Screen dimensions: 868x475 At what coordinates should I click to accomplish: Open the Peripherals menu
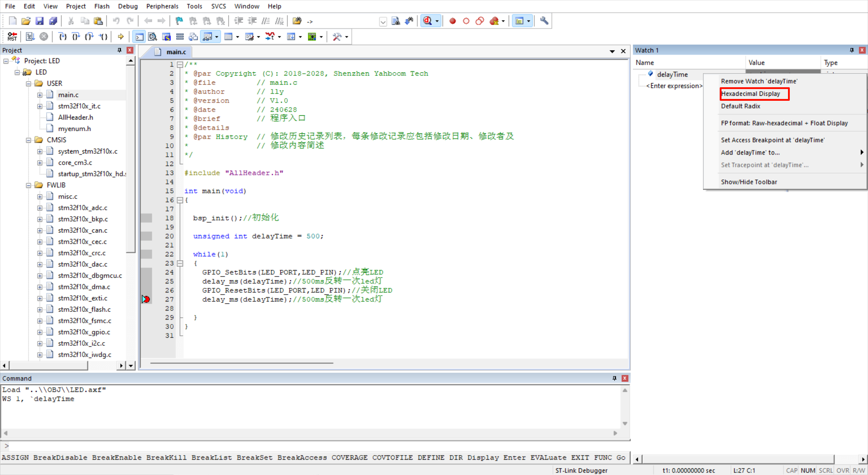[162, 6]
